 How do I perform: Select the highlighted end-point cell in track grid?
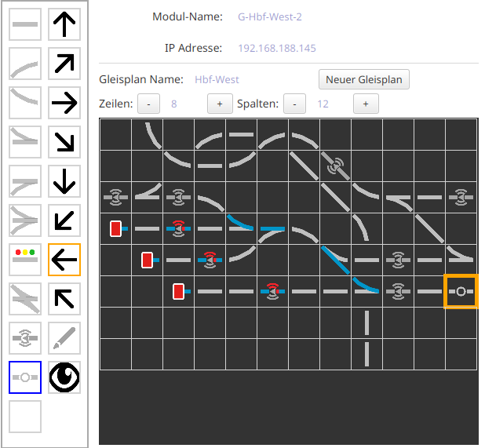(461, 291)
